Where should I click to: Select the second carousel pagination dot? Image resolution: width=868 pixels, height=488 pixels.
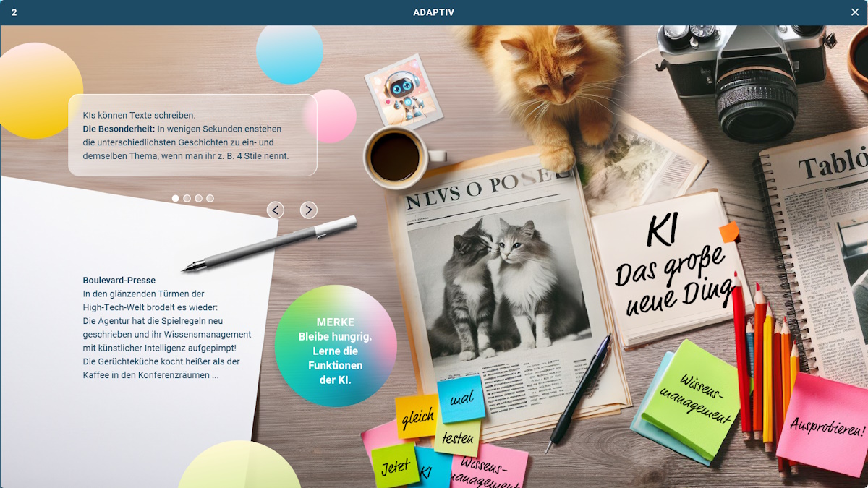[x=187, y=198]
